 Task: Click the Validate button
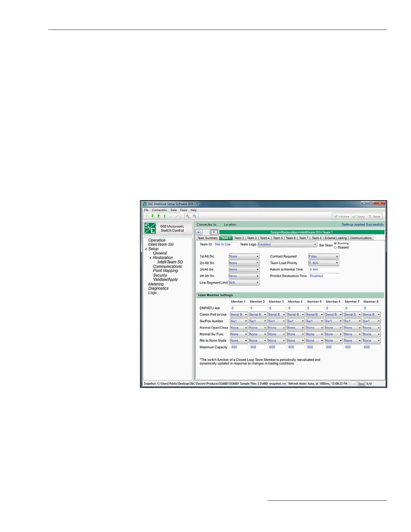coord(341,217)
